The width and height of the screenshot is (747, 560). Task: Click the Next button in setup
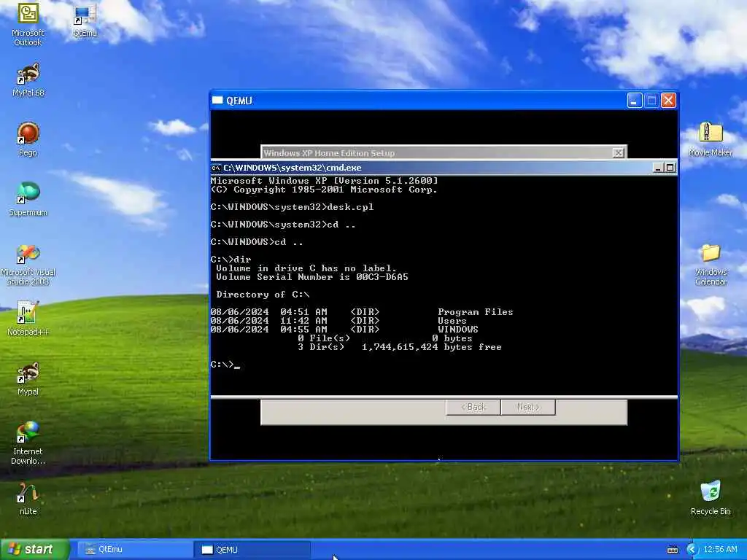click(528, 407)
